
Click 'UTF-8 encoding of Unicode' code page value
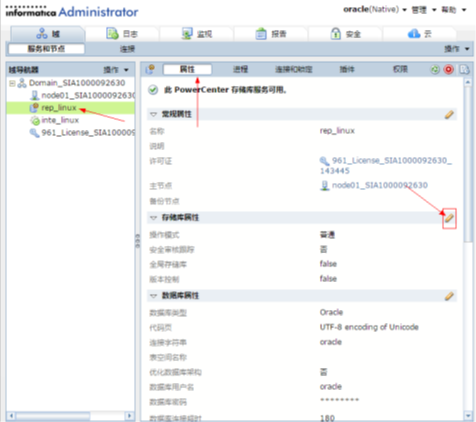point(369,327)
